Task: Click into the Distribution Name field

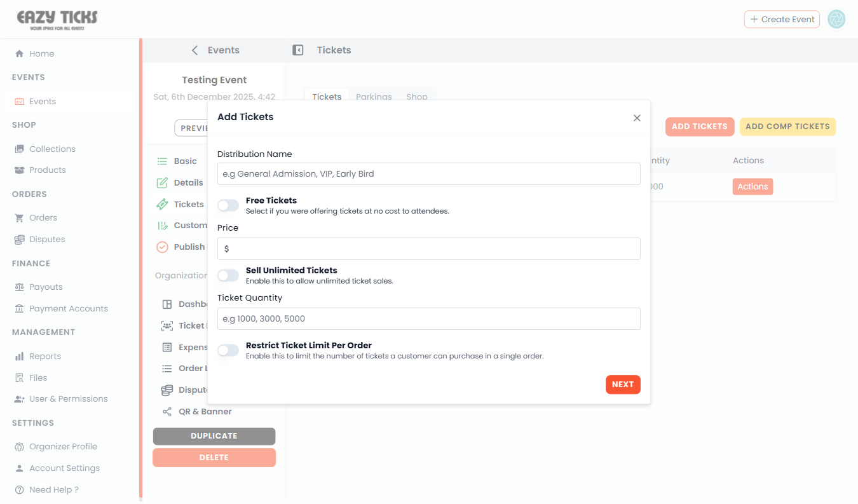Action: coord(428,174)
